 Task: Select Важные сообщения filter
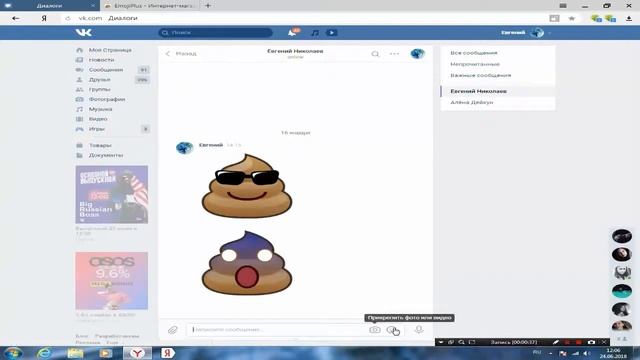pyautogui.click(x=480, y=76)
